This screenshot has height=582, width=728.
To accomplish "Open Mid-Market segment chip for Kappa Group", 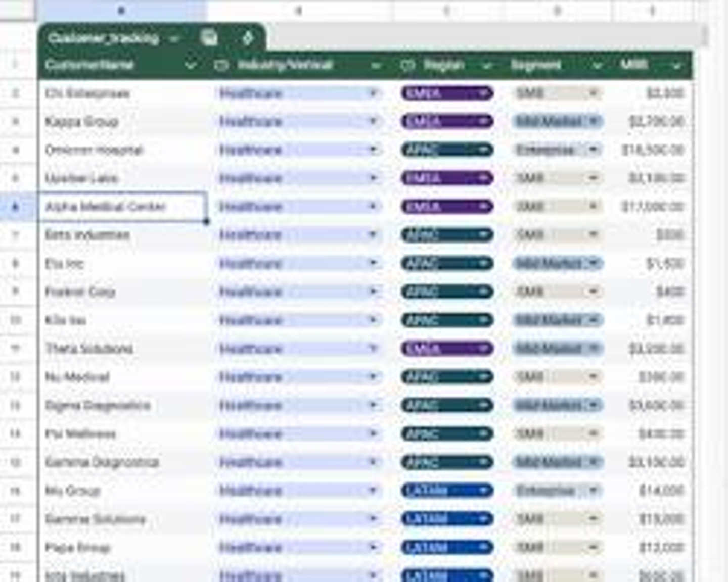I will click(557, 122).
